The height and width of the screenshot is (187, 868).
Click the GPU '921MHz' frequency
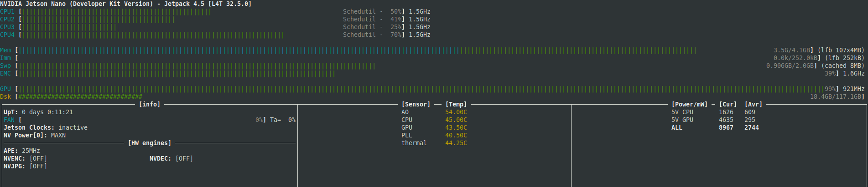pyautogui.click(x=853, y=89)
